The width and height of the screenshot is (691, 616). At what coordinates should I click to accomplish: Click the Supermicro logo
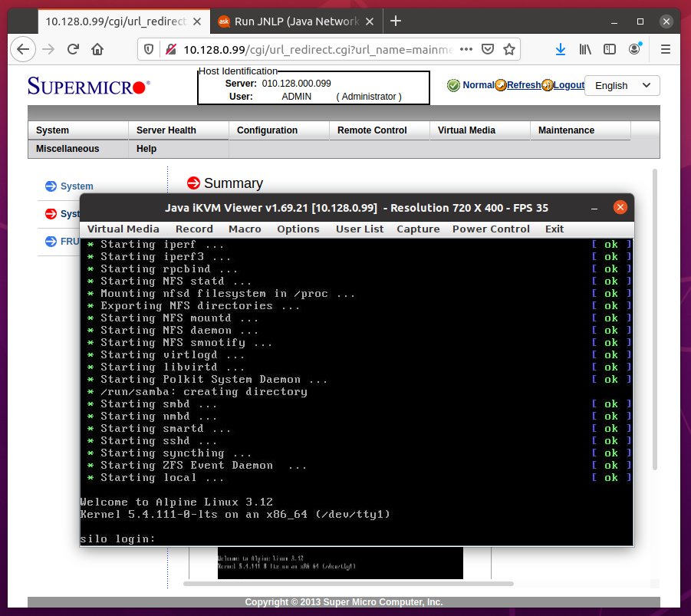(x=88, y=86)
